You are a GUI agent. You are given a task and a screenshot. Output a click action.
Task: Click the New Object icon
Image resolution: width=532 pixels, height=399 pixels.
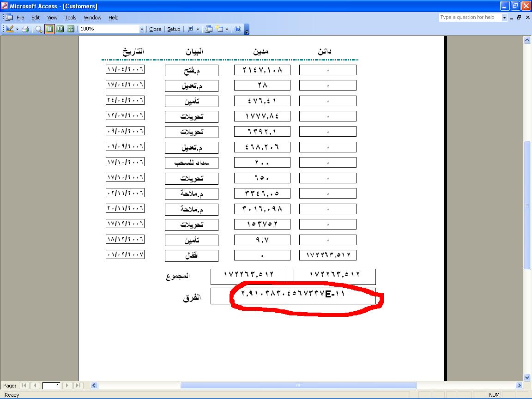pos(218,29)
